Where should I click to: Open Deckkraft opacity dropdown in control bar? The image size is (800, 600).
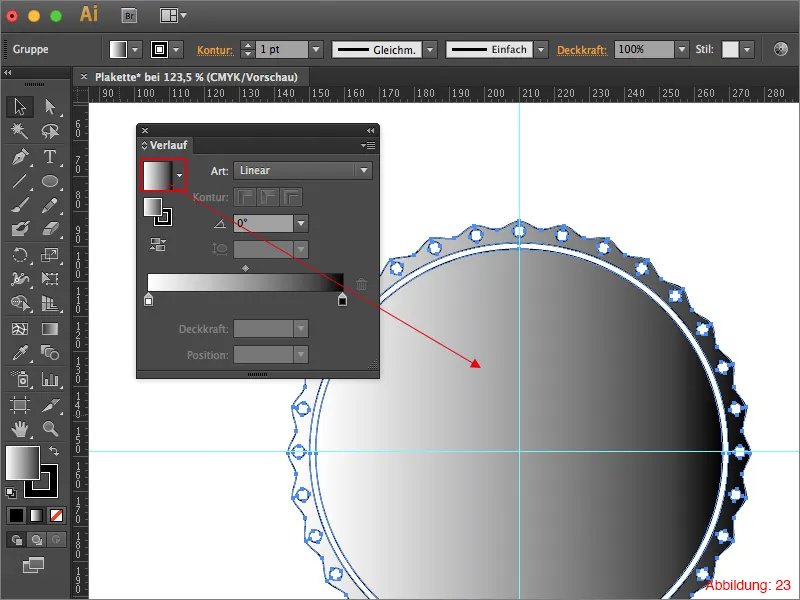coord(682,49)
